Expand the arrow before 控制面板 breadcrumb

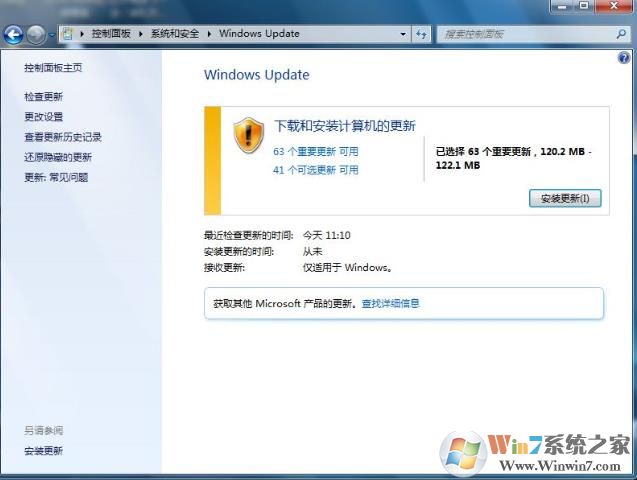click(82, 34)
